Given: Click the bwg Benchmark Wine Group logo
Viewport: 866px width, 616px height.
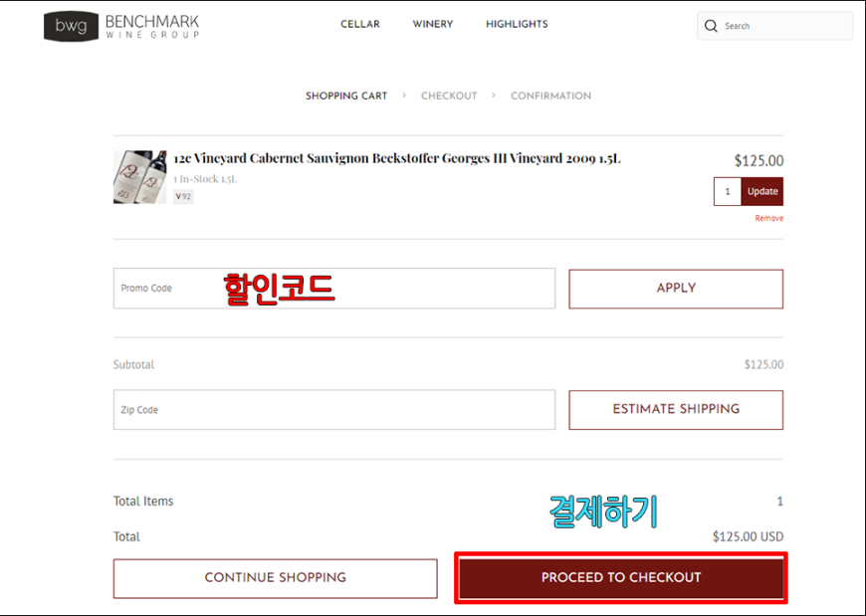Looking at the screenshot, I should click(x=121, y=26).
